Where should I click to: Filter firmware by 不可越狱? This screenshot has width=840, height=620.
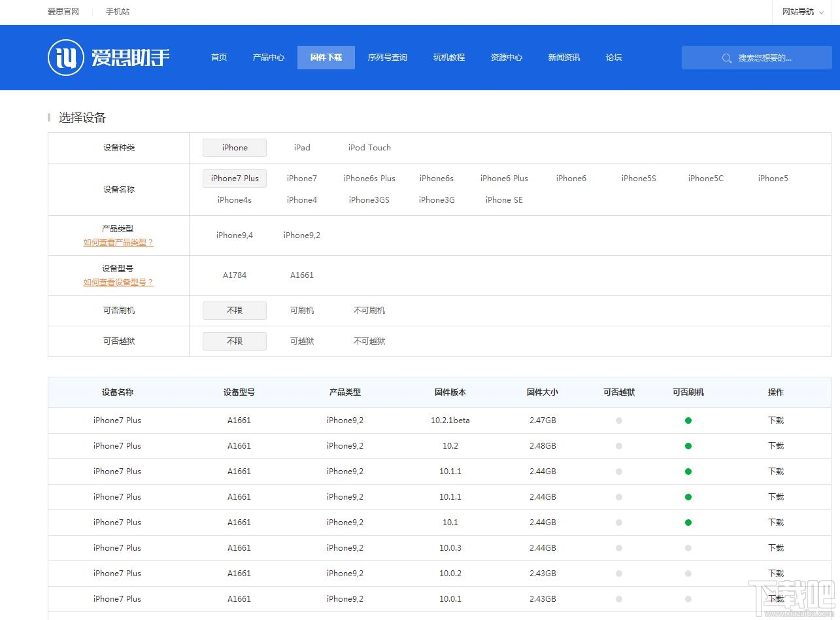point(369,341)
